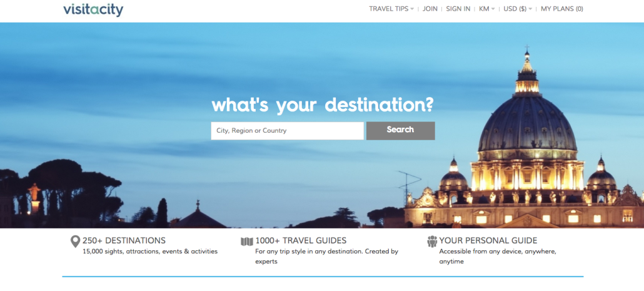Click 'Accessible from any device, anywhere' text

(498, 251)
